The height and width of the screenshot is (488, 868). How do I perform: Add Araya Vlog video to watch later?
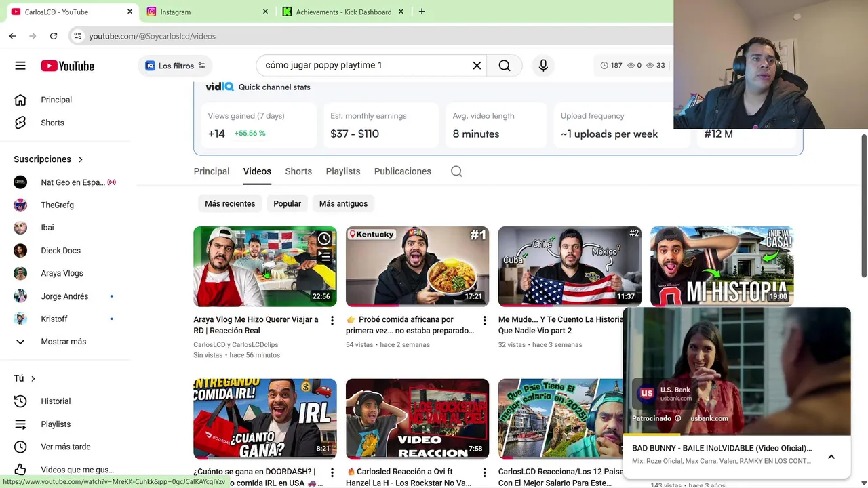[324, 239]
